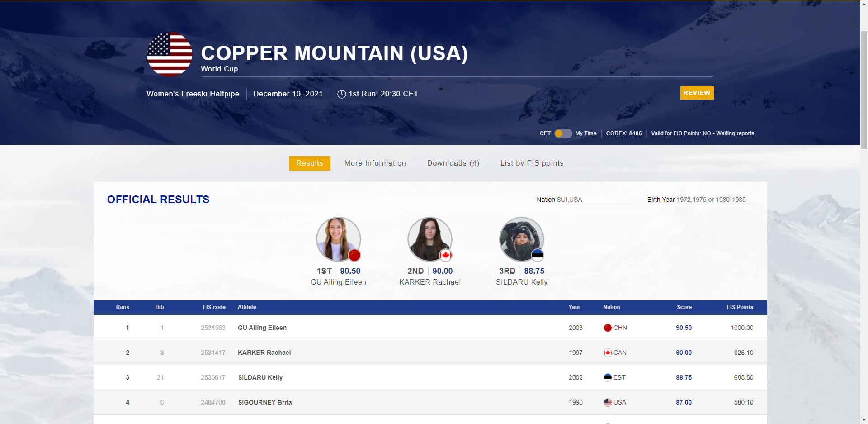Open the Downloads (4) tab

click(453, 163)
